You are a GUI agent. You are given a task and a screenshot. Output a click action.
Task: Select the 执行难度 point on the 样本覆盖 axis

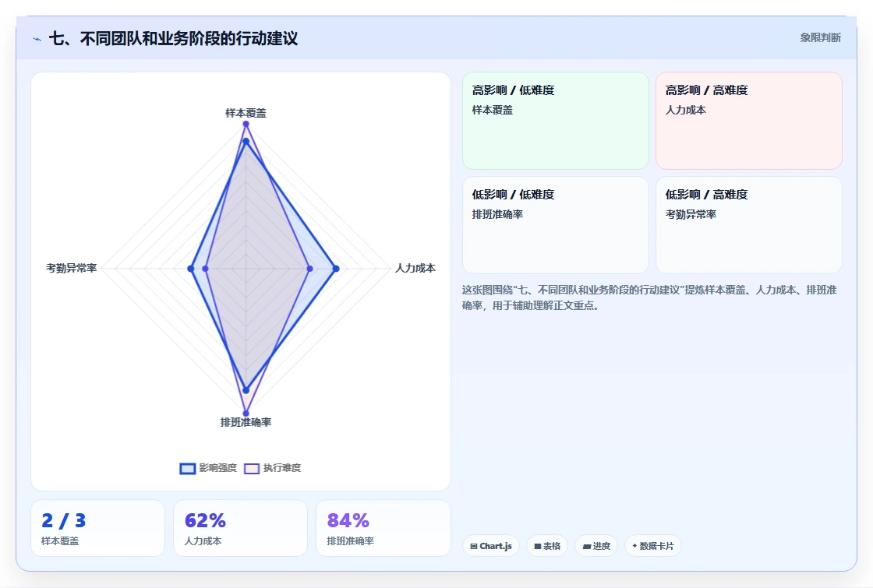tap(246, 124)
